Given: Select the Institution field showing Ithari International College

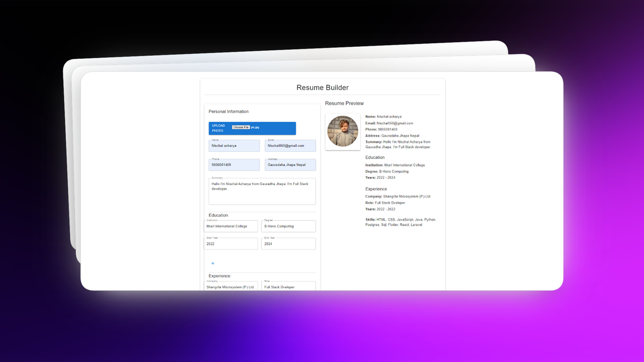Looking at the screenshot, I should (230, 226).
